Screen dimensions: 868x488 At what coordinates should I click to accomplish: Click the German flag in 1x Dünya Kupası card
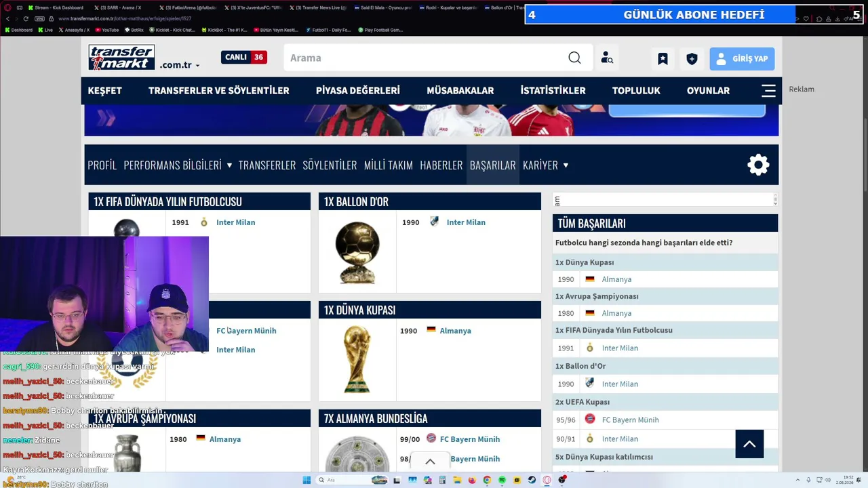pyautogui.click(x=431, y=330)
